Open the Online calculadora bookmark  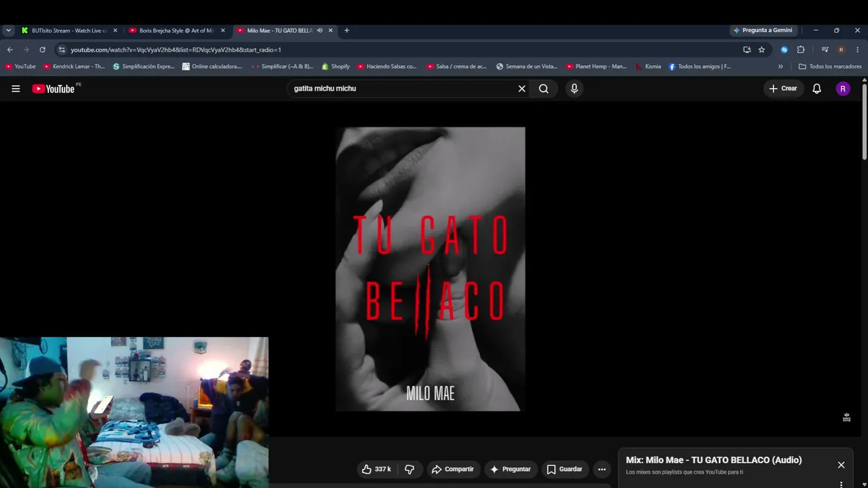(x=212, y=66)
